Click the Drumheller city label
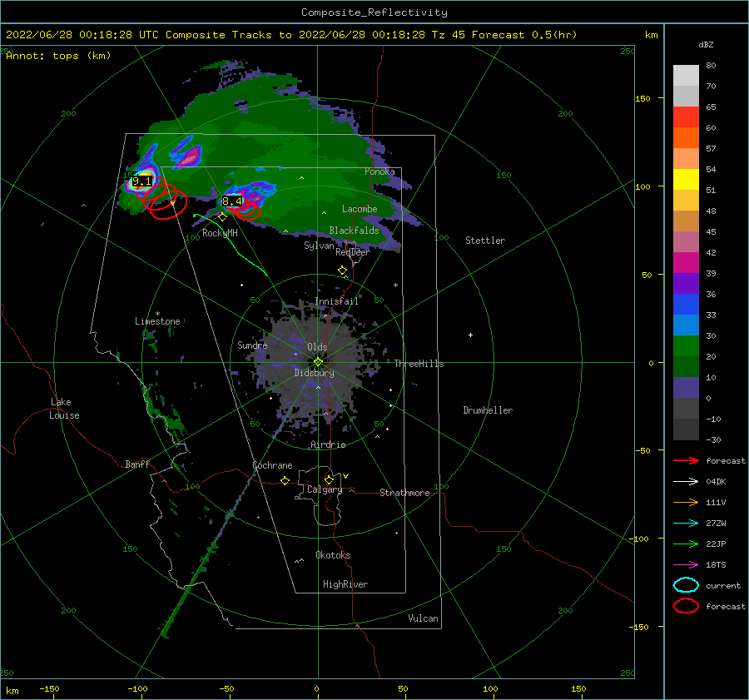The height and width of the screenshot is (700, 749). [488, 410]
